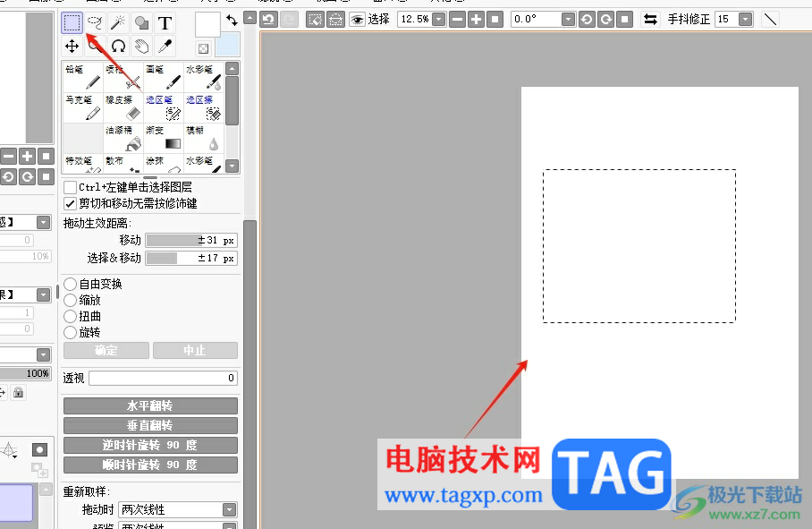The width and height of the screenshot is (812, 529).
Task: Select the text tool
Action: pos(165,22)
